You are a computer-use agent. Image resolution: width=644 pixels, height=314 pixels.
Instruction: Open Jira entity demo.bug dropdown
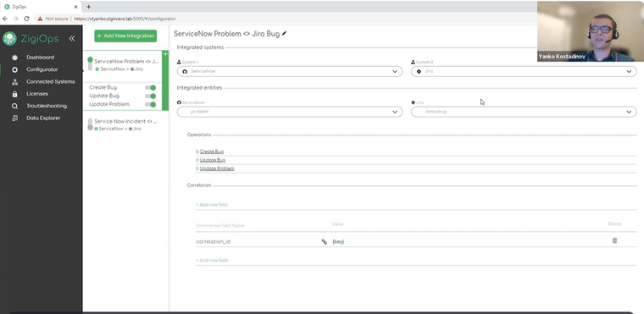524,112
